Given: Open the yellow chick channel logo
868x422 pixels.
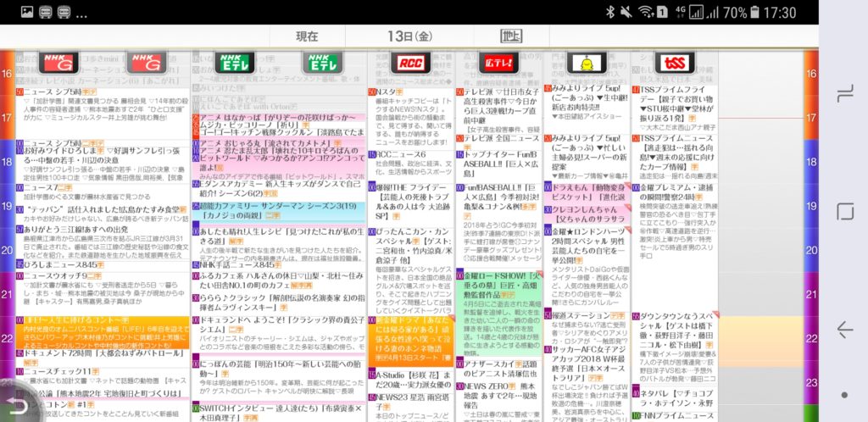Looking at the screenshot, I should pyautogui.click(x=587, y=63).
